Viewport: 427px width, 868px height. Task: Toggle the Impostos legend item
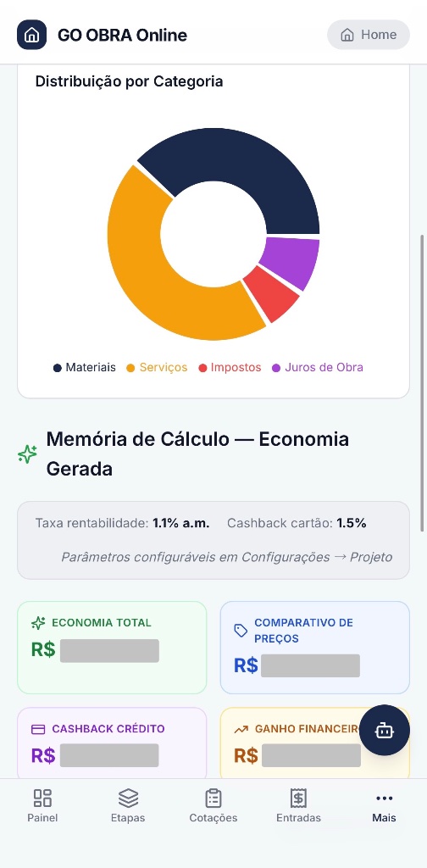click(230, 368)
